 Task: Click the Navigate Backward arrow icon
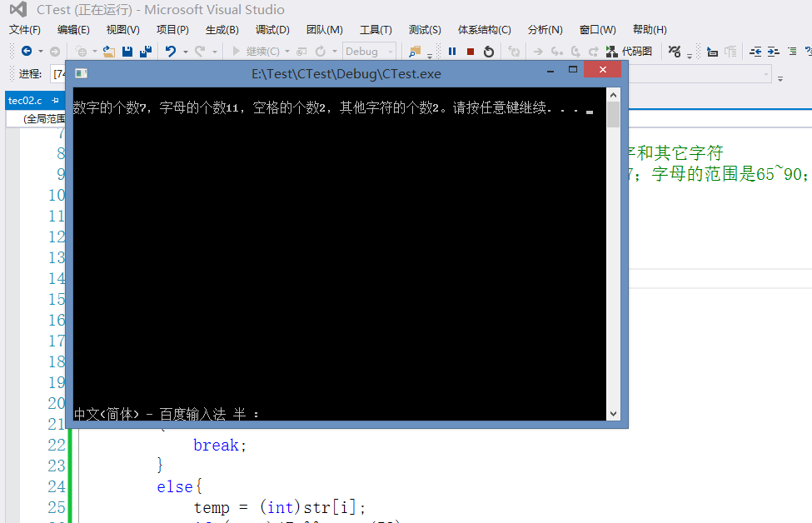coord(27,52)
